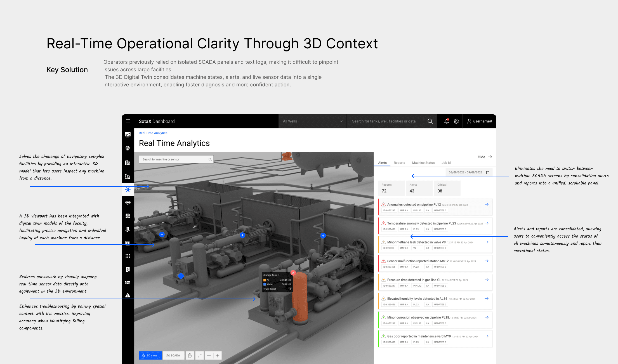Switch to 3D view mode
The image size is (618, 364).
coord(150,355)
